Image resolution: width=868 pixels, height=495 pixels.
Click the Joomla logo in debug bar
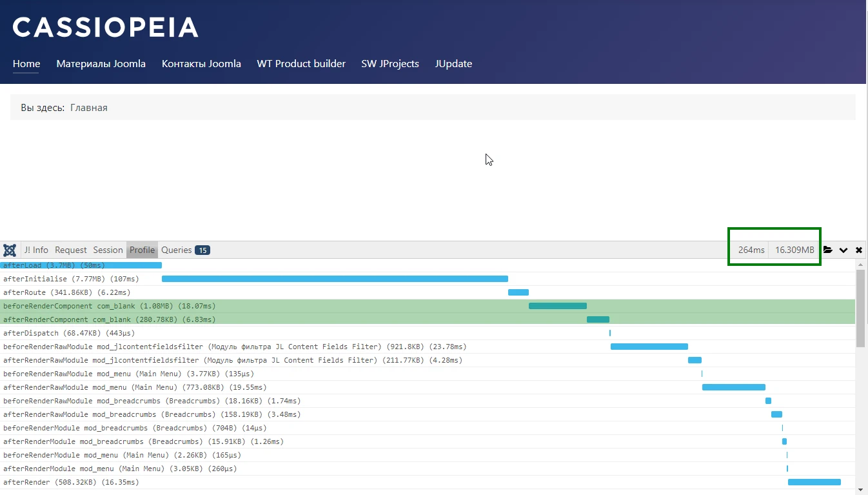click(x=10, y=250)
